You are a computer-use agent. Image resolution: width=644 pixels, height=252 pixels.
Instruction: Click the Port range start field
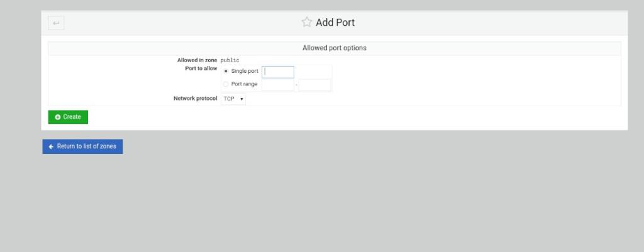click(277, 84)
